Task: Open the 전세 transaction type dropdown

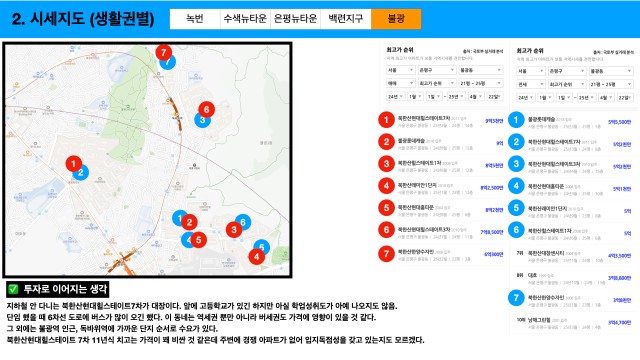Action: click(x=530, y=84)
